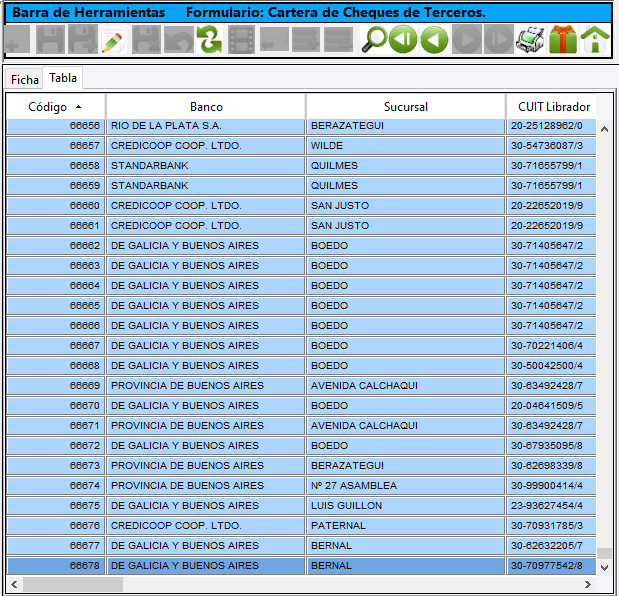Click the LUIS GUILLON cell
The image size is (619, 596).
405,506
